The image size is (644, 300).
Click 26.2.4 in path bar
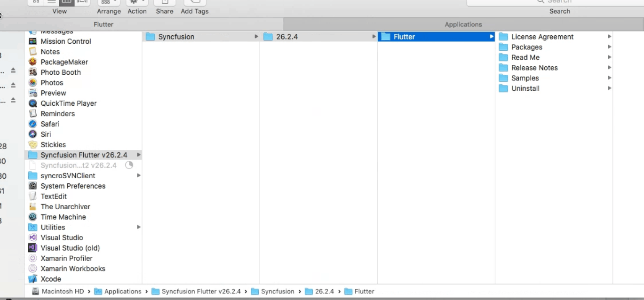[x=320, y=292]
